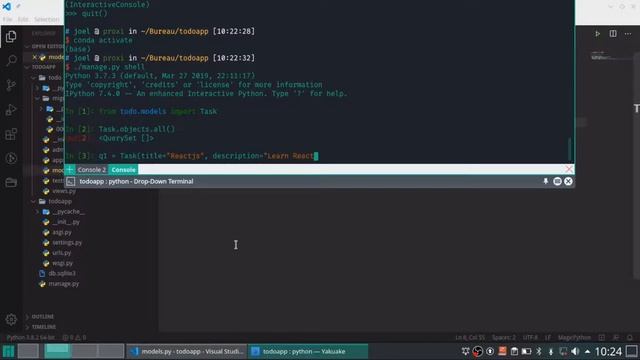This screenshot has width=640, height=360.
Task: Open the Extensions view
Action: 11,134
